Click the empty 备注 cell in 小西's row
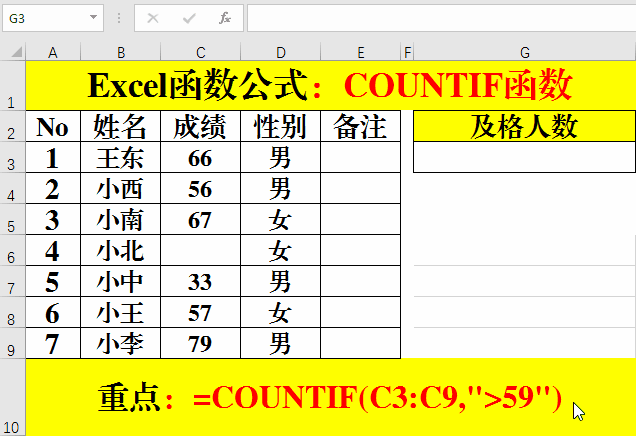This screenshot has width=636, height=436. (x=360, y=188)
